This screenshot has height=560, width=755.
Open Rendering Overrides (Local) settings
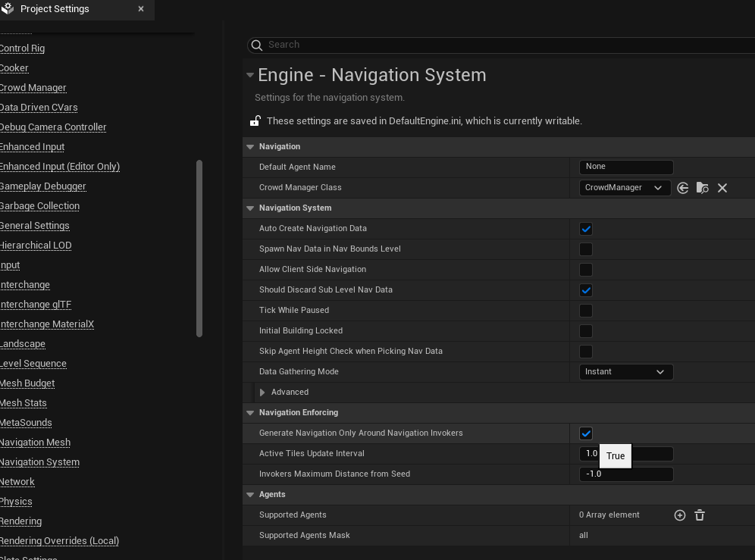pyautogui.click(x=59, y=542)
